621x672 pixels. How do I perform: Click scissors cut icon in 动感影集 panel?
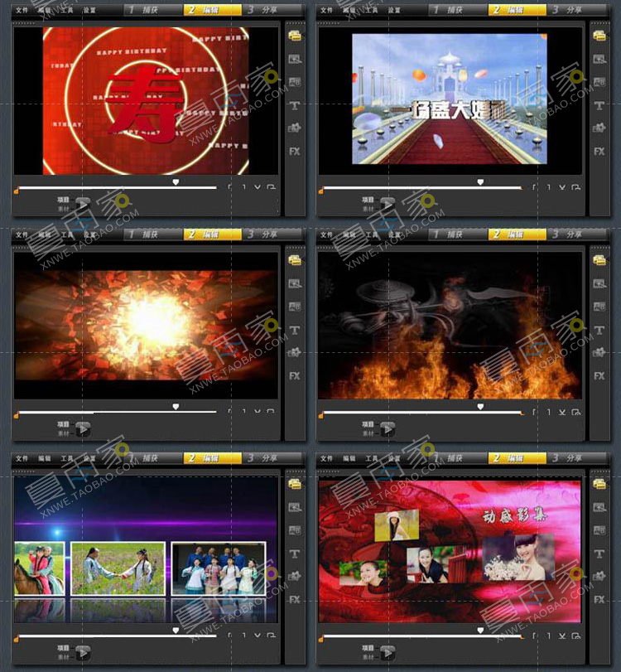point(562,636)
